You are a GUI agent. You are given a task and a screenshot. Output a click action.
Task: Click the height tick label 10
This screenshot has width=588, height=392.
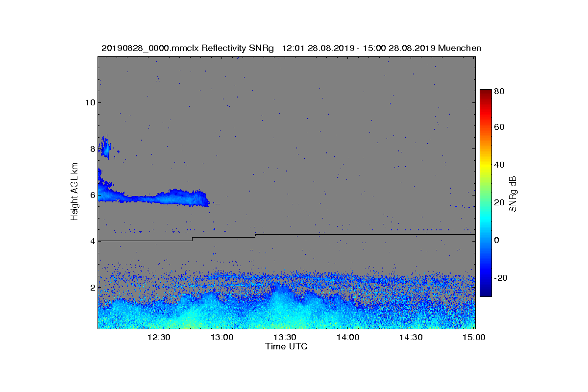tap(90, 102)
